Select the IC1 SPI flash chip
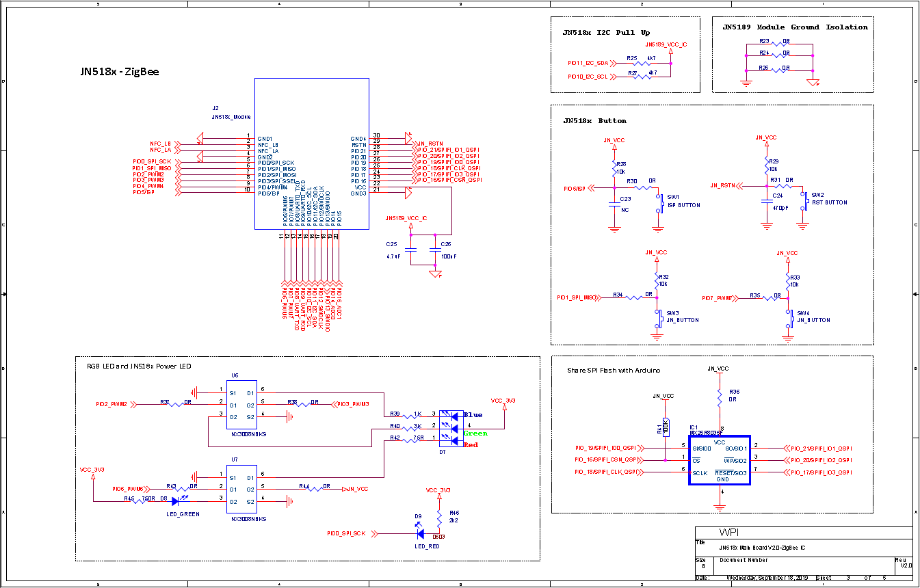Screen dimensions: 920x588 point(719,460)
